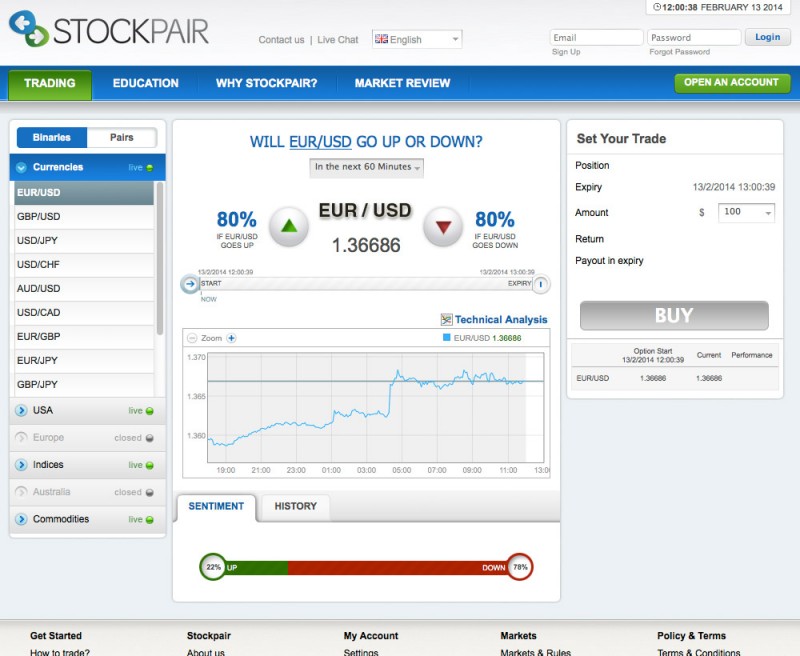Click the timeline start arrow icon
800x656 pixels.
click(190, 284)
